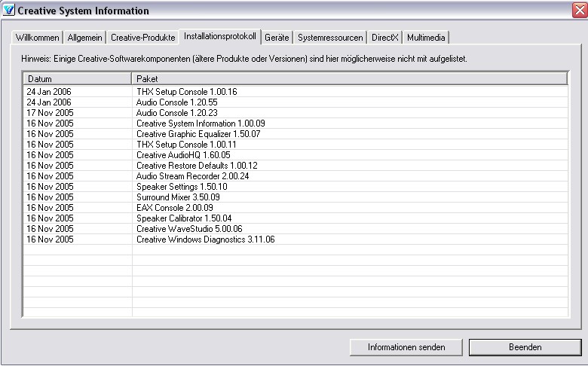Click the Hinweis note text

tap(244, 59)
